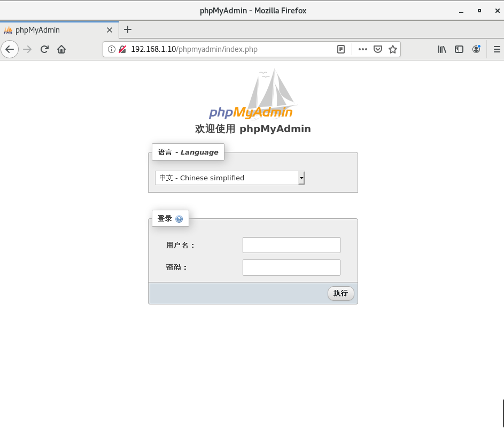Click the 用户名 label

pyautogui.click(x=180, y=246)
